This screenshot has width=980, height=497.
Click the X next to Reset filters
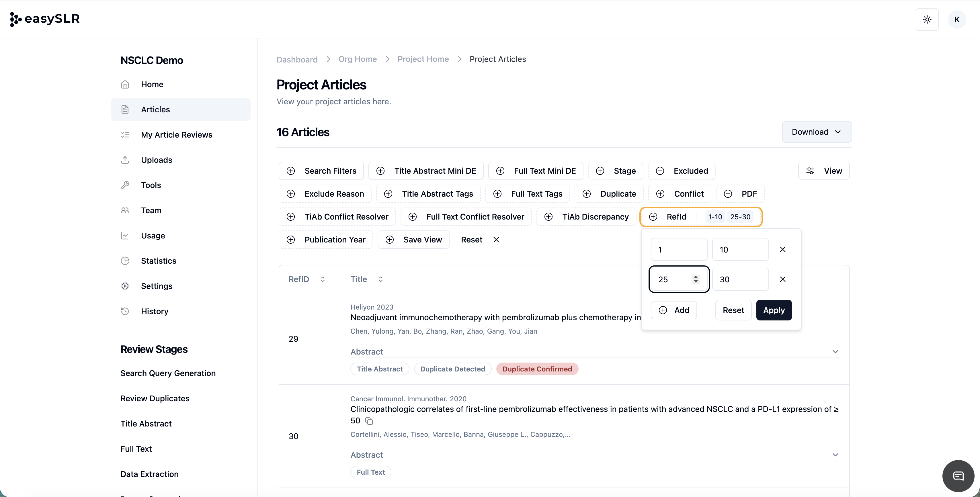pyautogui.click(x=496, y=240)
